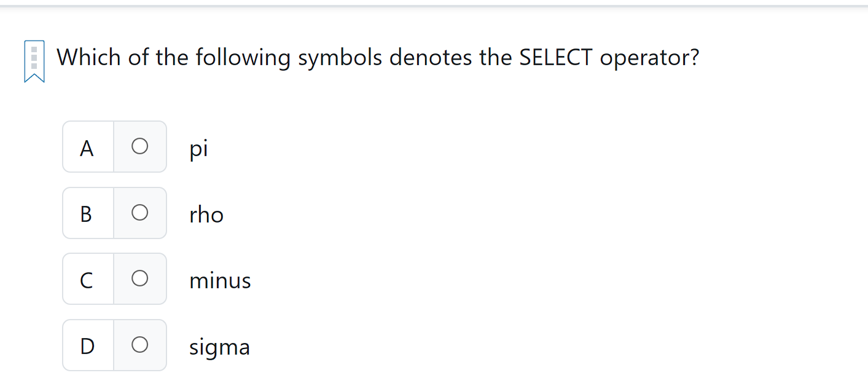
Task: Click the letter C option box
Action: pos(87,278)
